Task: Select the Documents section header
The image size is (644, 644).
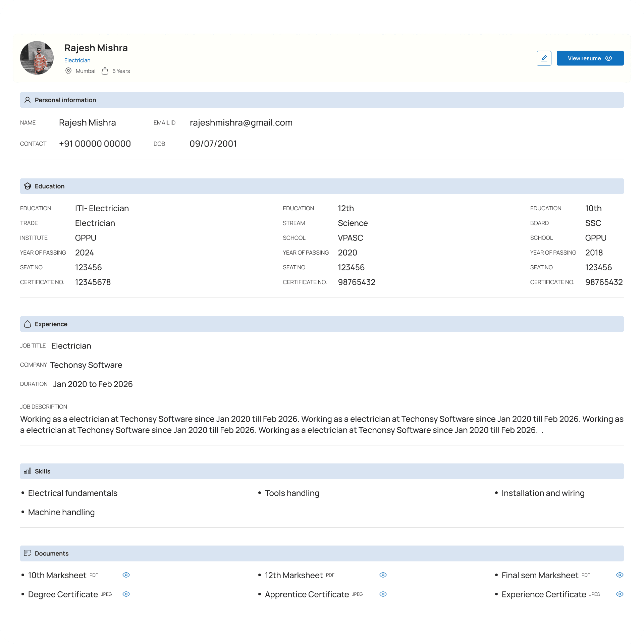Action: pyautogui.click(x=322, y=553)
